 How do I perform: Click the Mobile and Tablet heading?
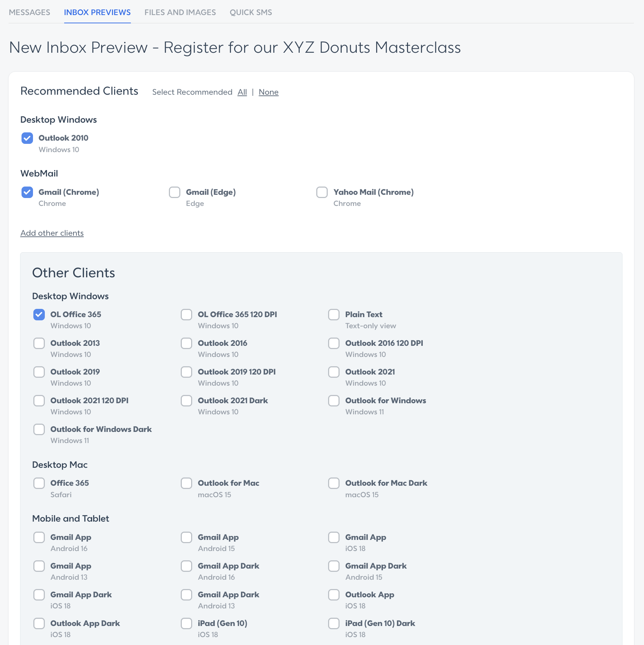tap(71, 519)
